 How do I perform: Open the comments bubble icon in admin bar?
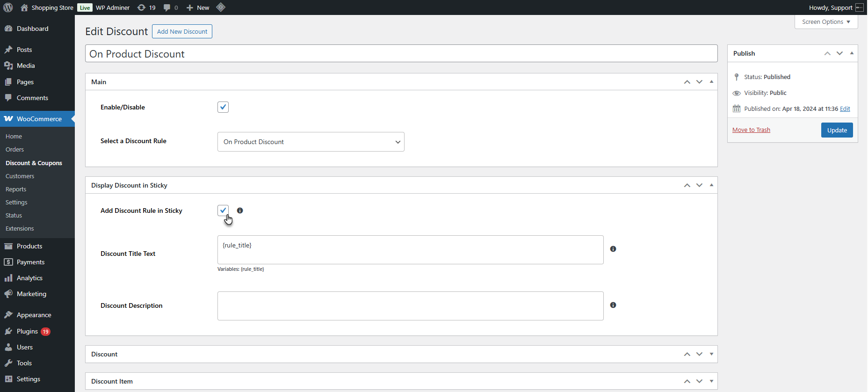(x=167, y=7)
